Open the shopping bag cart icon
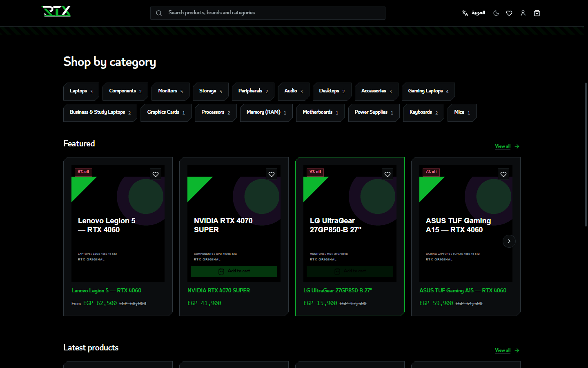The image size is (588, 368). pos(537,13)
